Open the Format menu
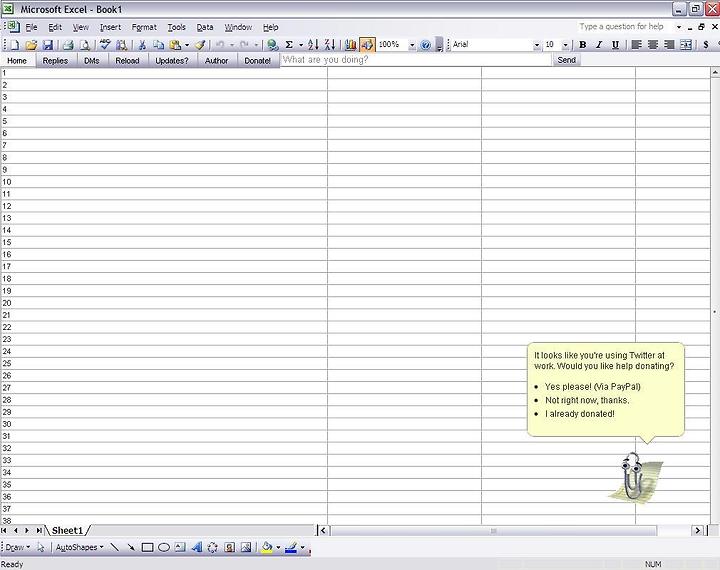Screen dimensions: 720x570 pyautogui.click(x=144, y=27)
